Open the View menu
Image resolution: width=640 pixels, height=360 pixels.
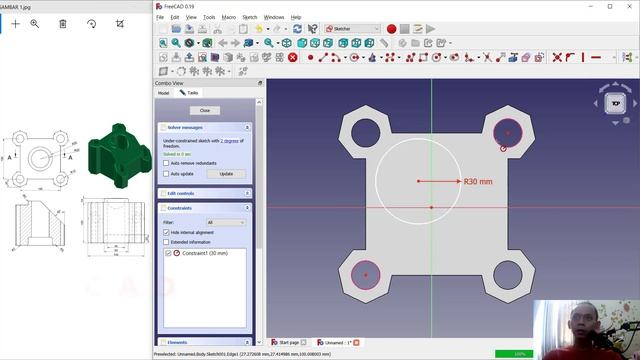click(191, 17)
